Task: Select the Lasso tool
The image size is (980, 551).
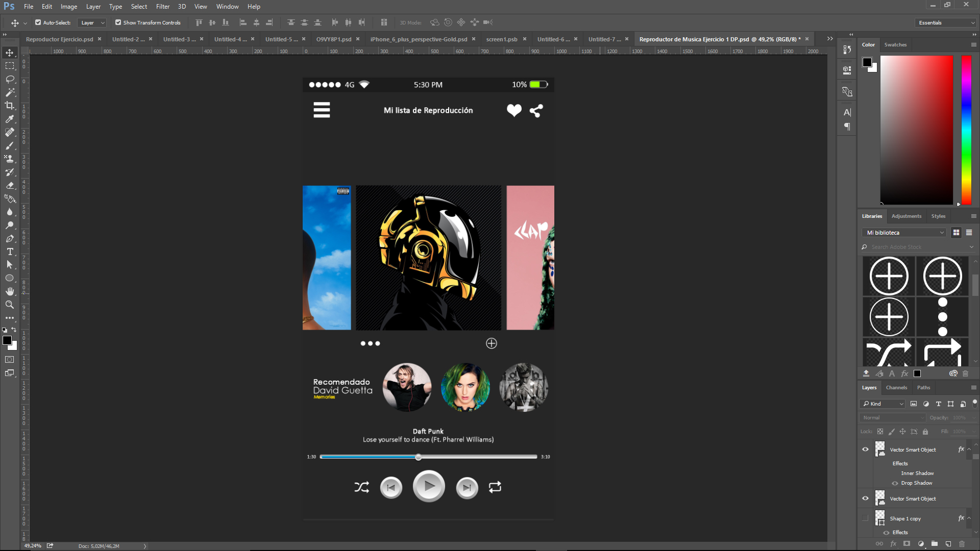Action: [x=10, y=79]
